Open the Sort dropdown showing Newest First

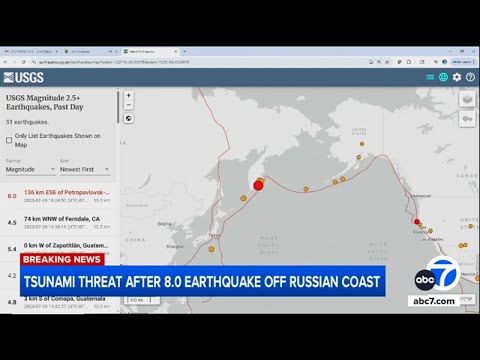[85, 169]
